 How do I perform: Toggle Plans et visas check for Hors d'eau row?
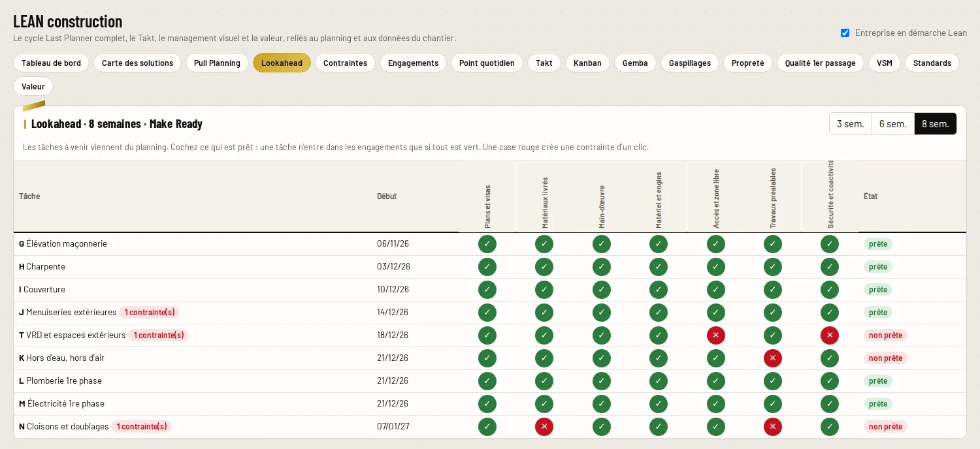(x=487, y=358)
